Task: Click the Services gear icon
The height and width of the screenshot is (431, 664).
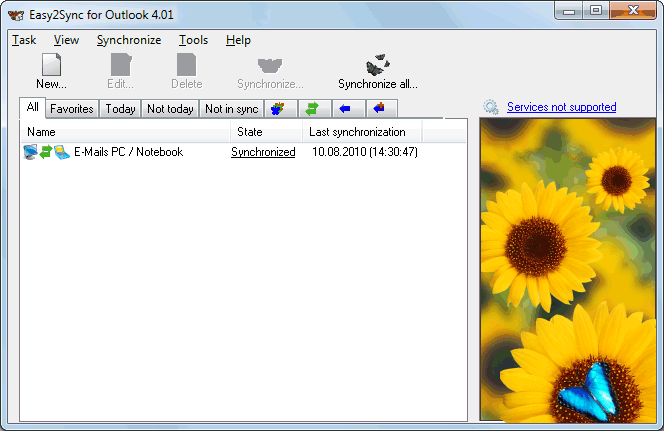Action: pyautogui.click(x=491, y=107)
